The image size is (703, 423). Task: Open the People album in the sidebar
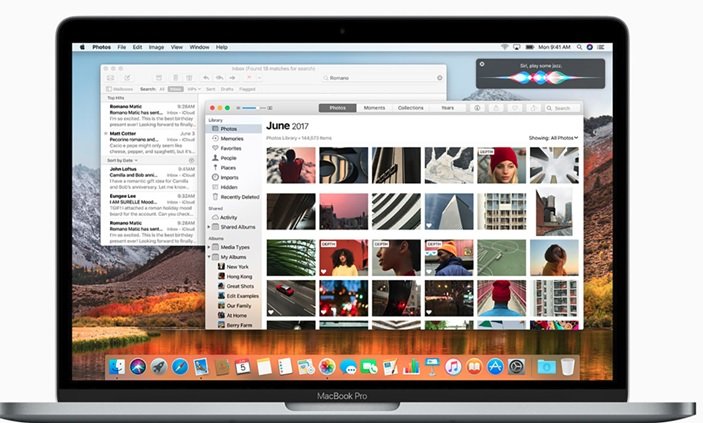tap(229, 158)
